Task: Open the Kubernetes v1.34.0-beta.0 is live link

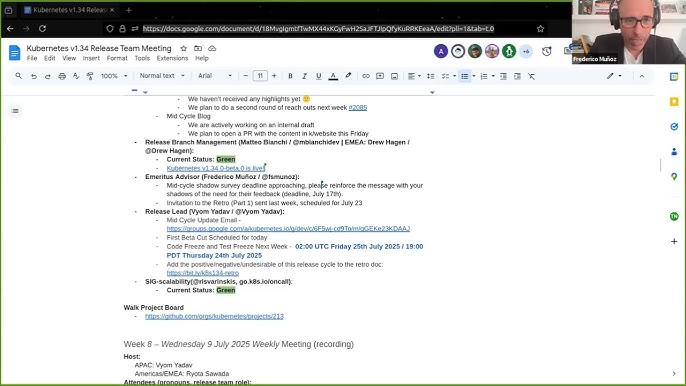Action: click(x=216, y=168)
